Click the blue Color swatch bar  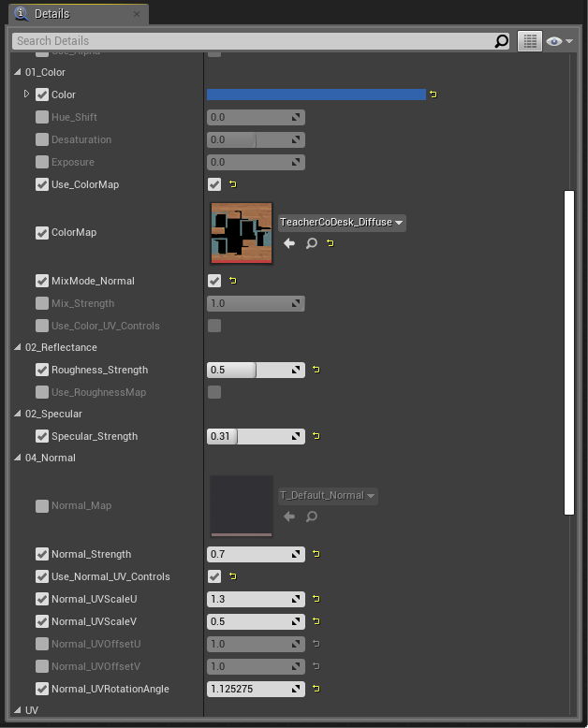tap(316, 95)
